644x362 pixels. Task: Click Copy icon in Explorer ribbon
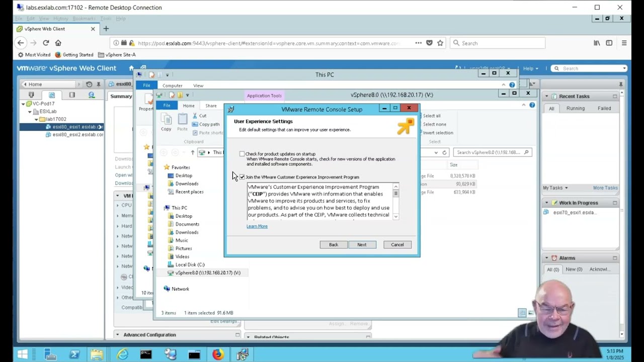[x=166, y=122]
